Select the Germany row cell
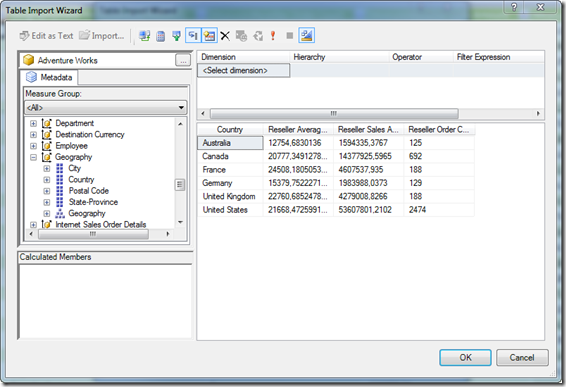Screen dimensions: 566x387 click(x=230, y=183)
